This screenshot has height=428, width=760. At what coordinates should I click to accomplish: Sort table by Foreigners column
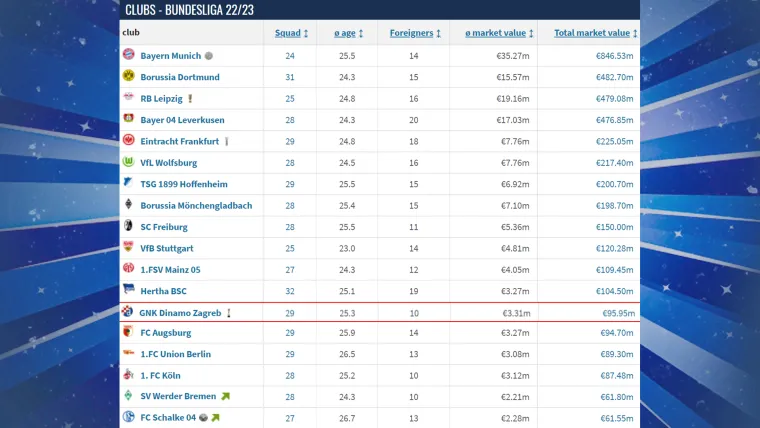[x=414, y=33]
